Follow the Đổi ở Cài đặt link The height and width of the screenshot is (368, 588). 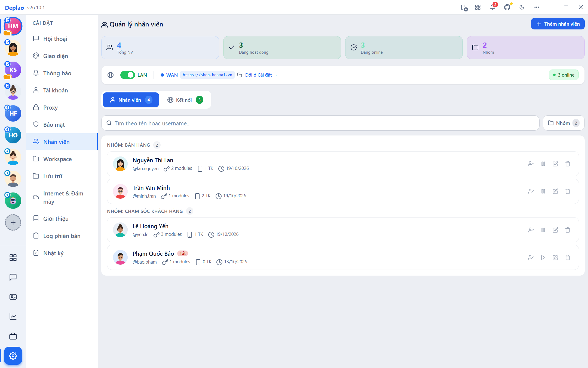(x=261, y=75)
